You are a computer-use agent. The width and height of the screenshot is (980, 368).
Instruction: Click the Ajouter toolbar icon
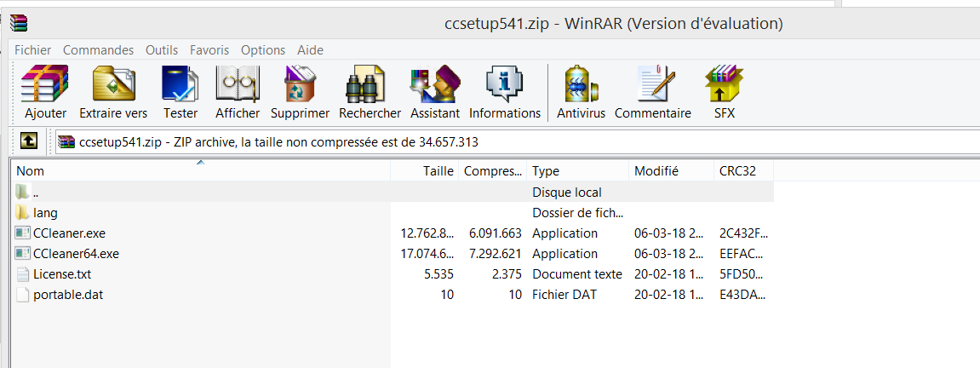[45, 93]
